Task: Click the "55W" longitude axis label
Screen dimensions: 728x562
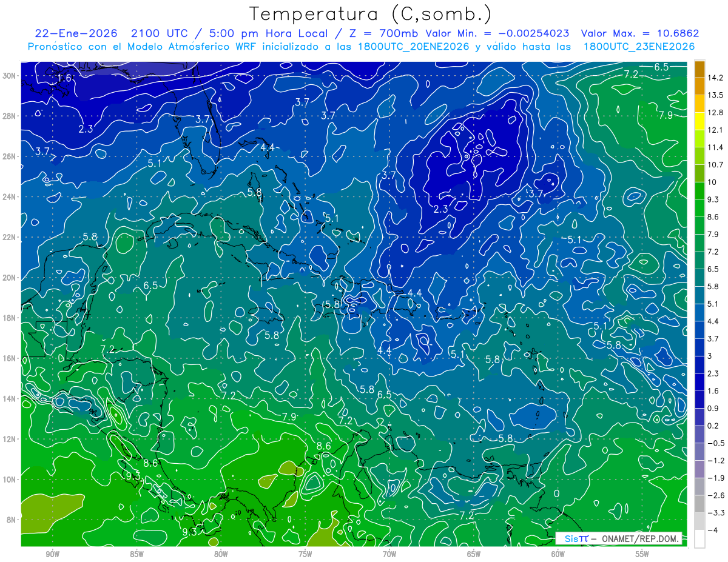Action: point(642,554)
